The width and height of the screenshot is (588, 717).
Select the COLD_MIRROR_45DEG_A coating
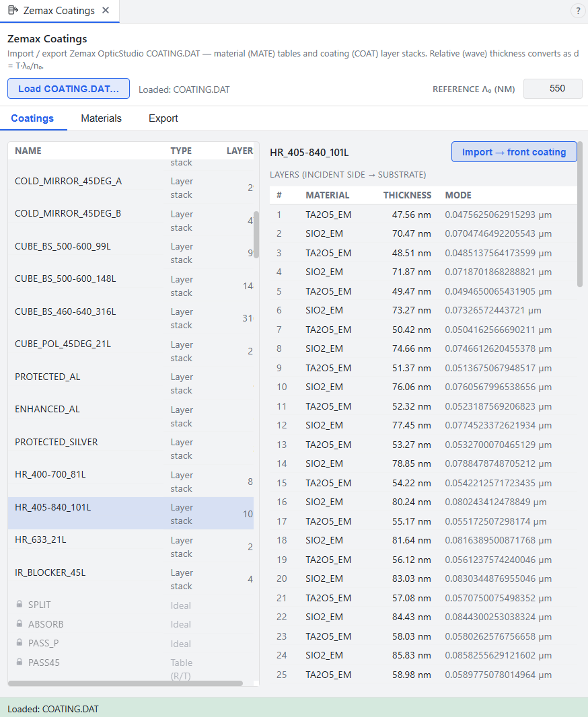[x=131, y=188]
